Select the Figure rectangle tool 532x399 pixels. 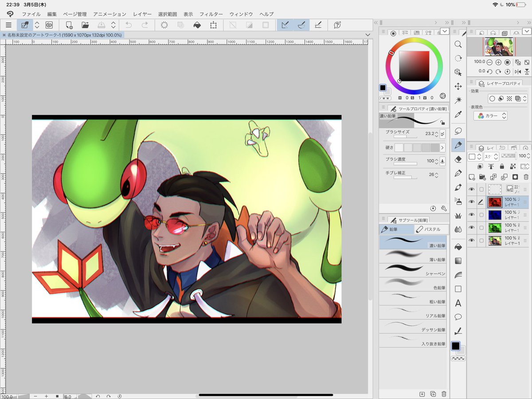tap(458, 289)
